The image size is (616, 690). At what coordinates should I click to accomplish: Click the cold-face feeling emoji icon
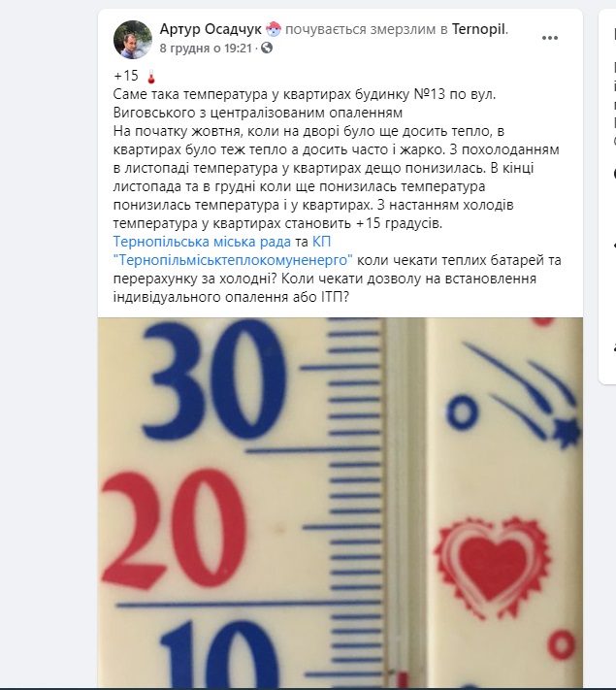click(274, 29)
